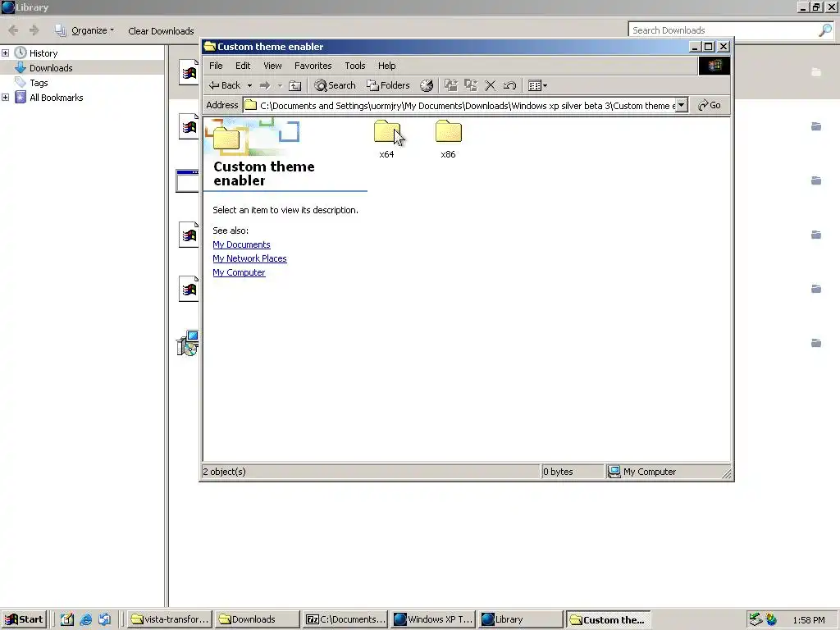The height and width of the screenshot is (630, 840).
Task: Click the Safely Remove Hardware tray icon
Action: click(x=756, y=620)
